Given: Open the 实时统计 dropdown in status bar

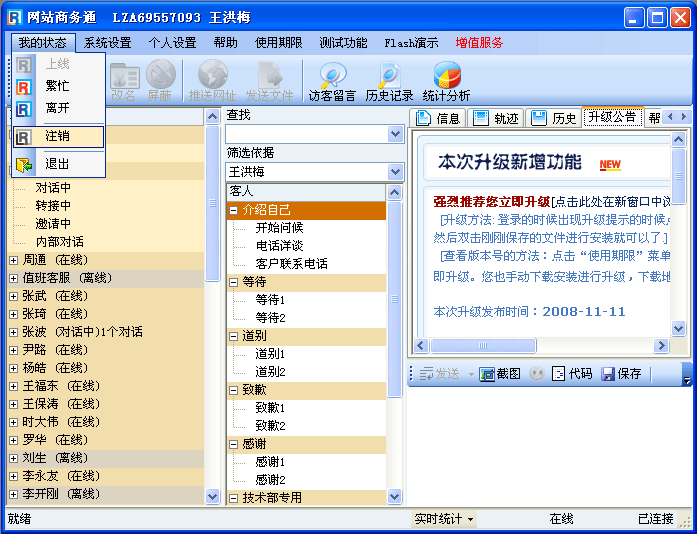Looking at the screenshot, I should click(x=443, y=519).
